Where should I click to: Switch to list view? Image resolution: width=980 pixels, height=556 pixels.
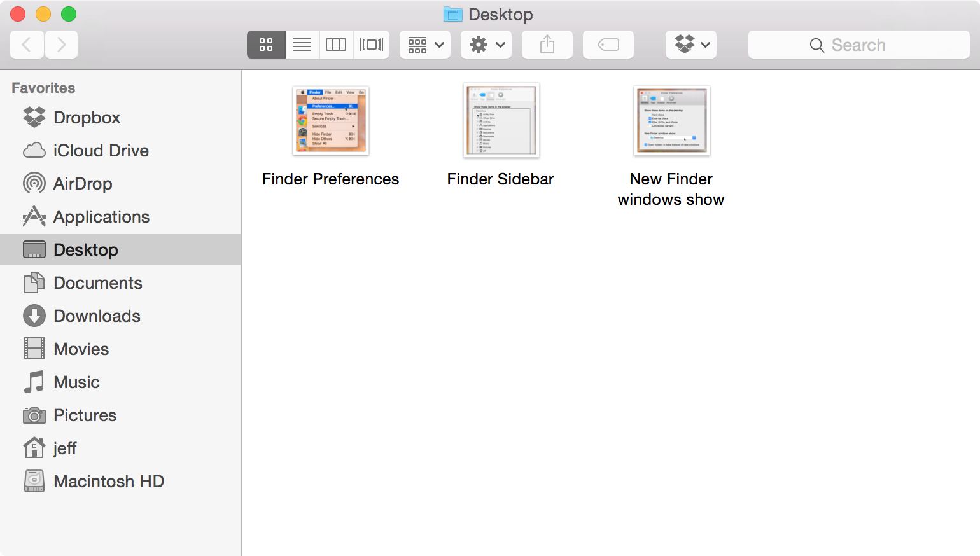coord(301,45)
